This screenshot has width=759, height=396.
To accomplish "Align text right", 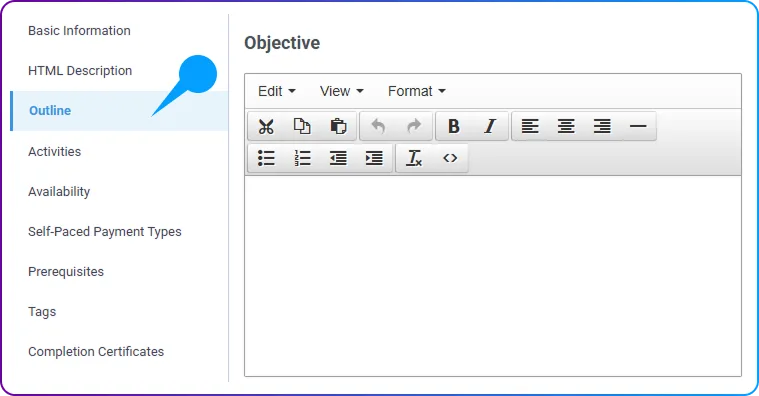I will point(602,126).
